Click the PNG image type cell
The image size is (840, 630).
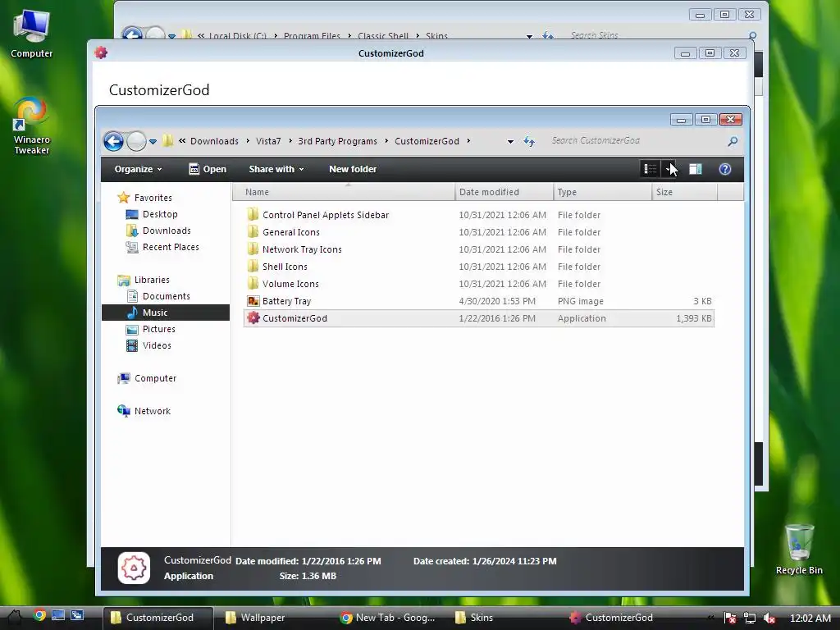pos(580,301)
